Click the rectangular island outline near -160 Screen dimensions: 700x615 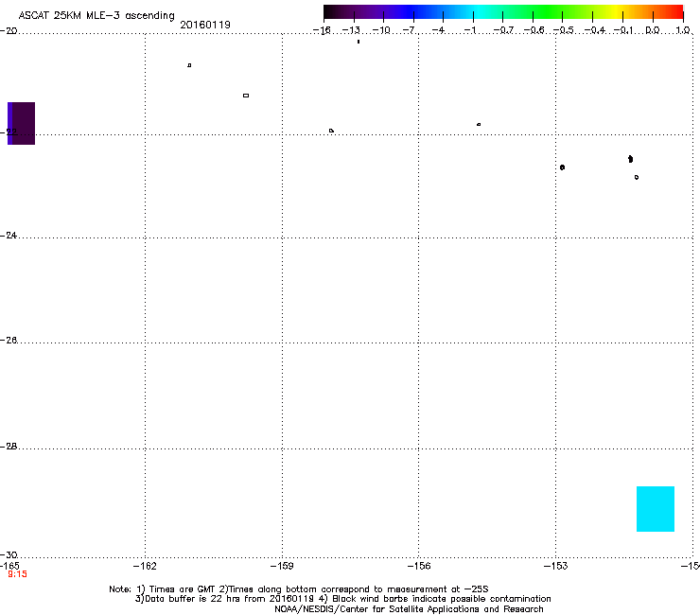click(246, 96)
